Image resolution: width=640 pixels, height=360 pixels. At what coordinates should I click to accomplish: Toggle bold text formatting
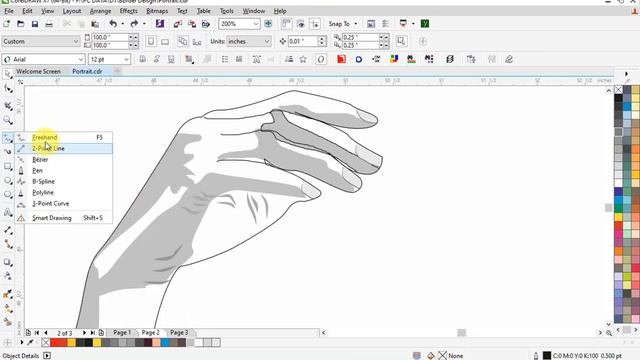pyautogui.click(x=142, y=60)
